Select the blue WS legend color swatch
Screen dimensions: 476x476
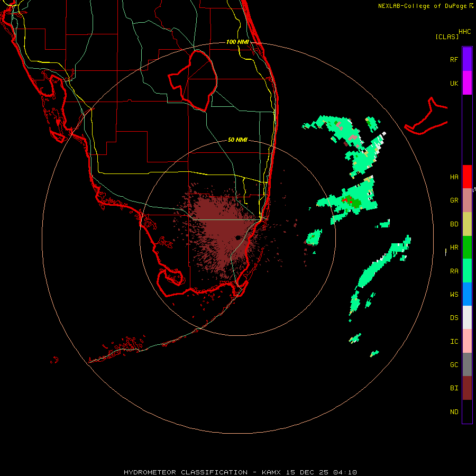pyautogui.click(x=467, y=294)
